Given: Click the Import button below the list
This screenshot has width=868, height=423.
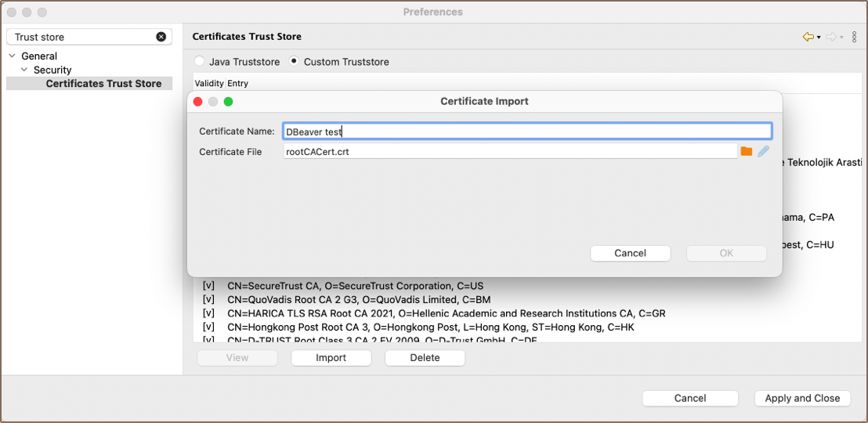Looking at the screenshot, I should coord(331,358).
